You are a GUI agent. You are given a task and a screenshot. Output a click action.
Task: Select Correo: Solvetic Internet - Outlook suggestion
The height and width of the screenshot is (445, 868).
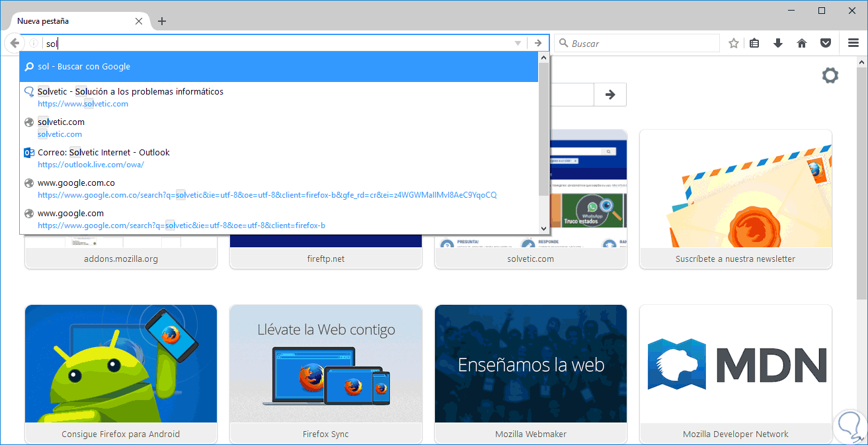(280, 158)
